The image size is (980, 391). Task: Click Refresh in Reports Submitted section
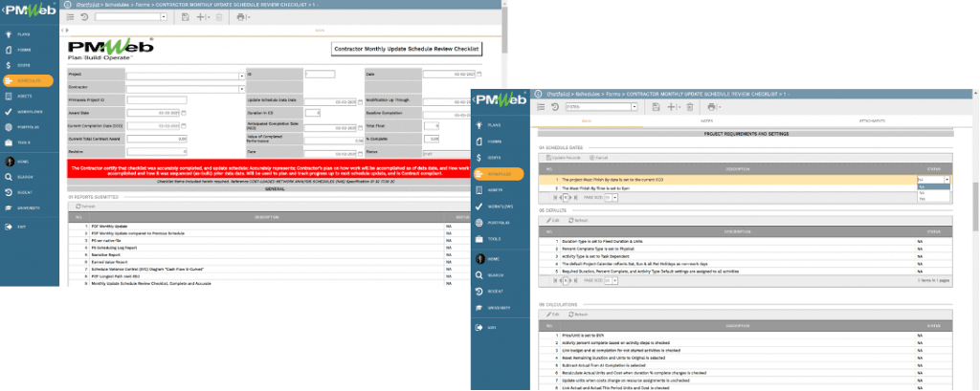pos(85,206)
